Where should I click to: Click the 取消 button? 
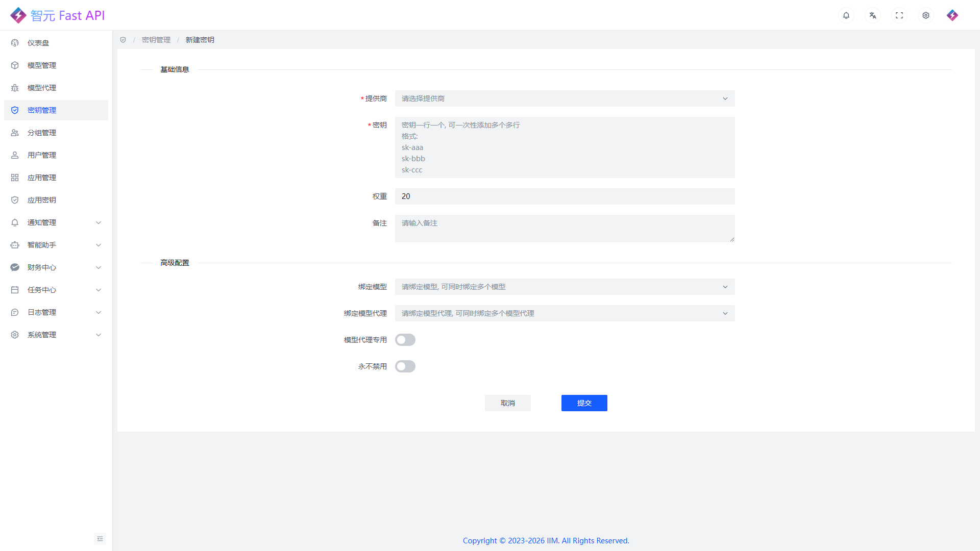click(508, 403)
